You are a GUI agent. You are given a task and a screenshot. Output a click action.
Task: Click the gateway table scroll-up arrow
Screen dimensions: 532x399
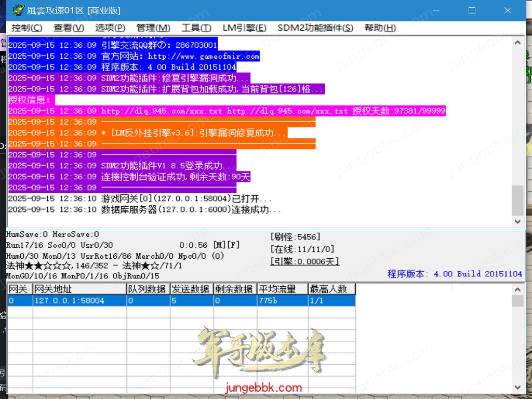point(517,289)
